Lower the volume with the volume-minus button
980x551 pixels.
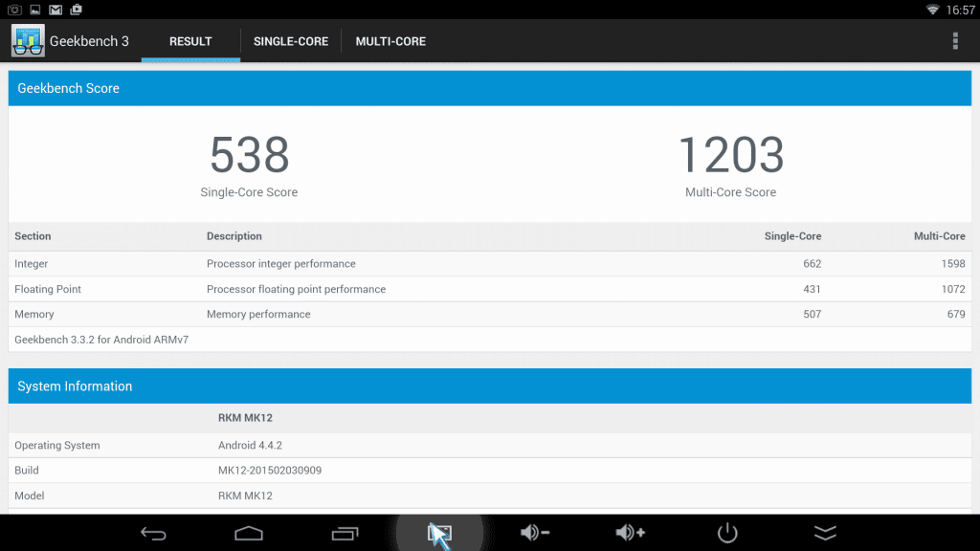(535, 532)
